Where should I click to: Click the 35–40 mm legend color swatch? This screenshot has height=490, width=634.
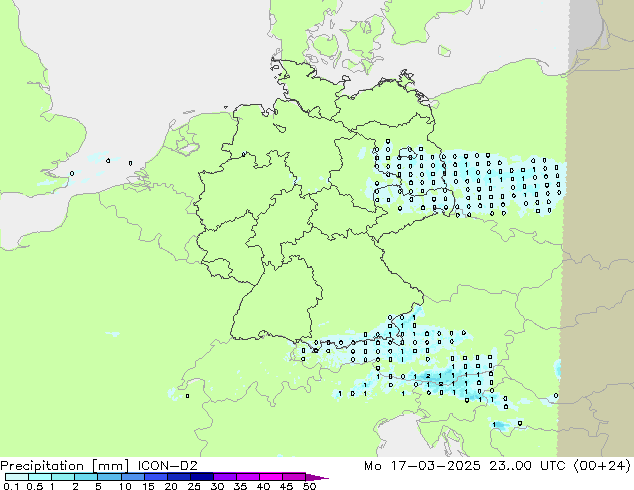248,477
